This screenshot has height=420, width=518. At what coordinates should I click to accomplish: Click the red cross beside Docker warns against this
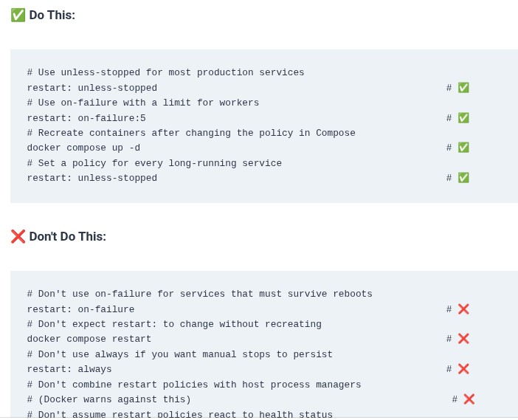tap(469, 399)
